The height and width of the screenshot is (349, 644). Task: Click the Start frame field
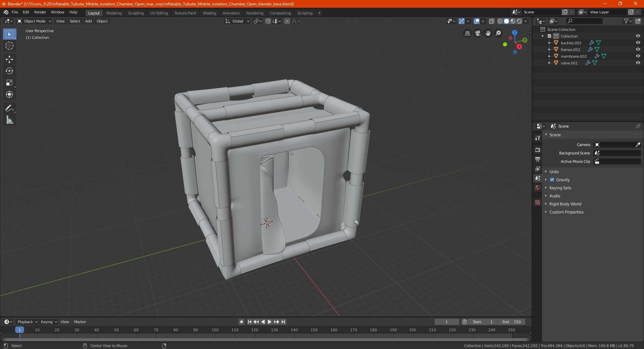pos(483,322)
